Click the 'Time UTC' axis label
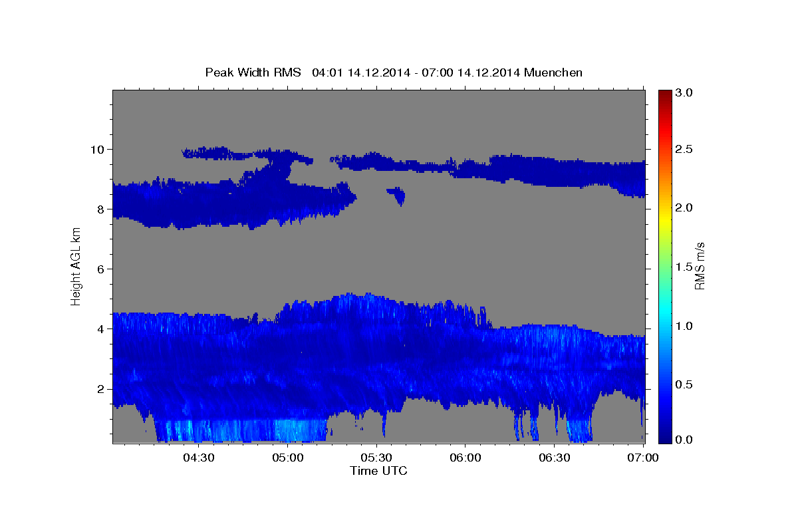This screenshot has height=532, width=798. [x=378, y=471]
